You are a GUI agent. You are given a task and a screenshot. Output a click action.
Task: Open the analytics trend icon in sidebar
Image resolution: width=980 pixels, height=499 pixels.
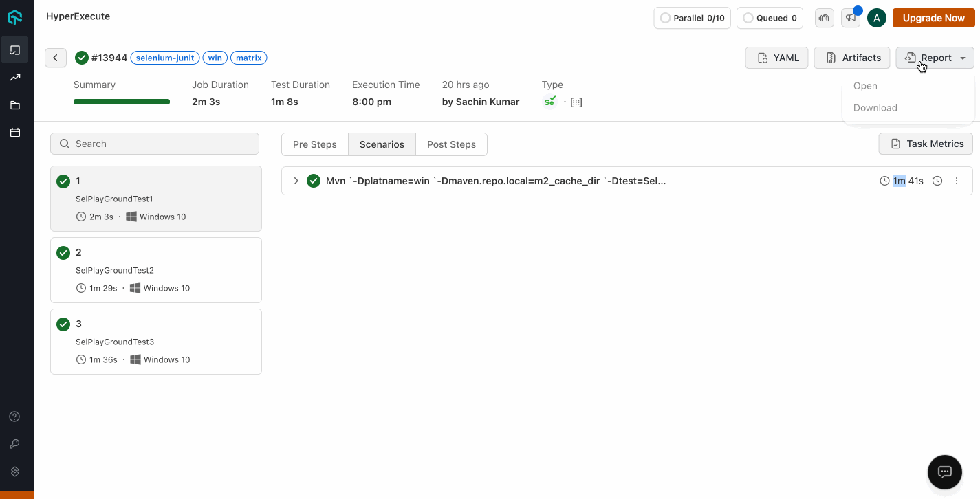(x=15, y=78)
